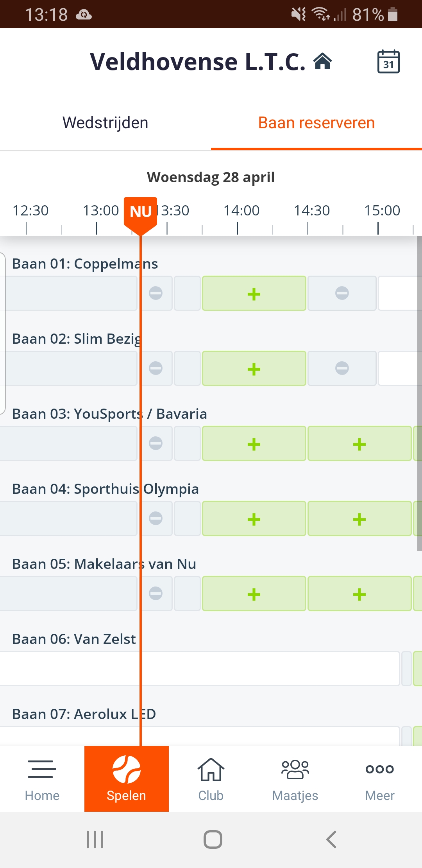Viewport: 422px width, 868px height.
Task: Open the Home menu icon
Action: [x=42, y=769]
